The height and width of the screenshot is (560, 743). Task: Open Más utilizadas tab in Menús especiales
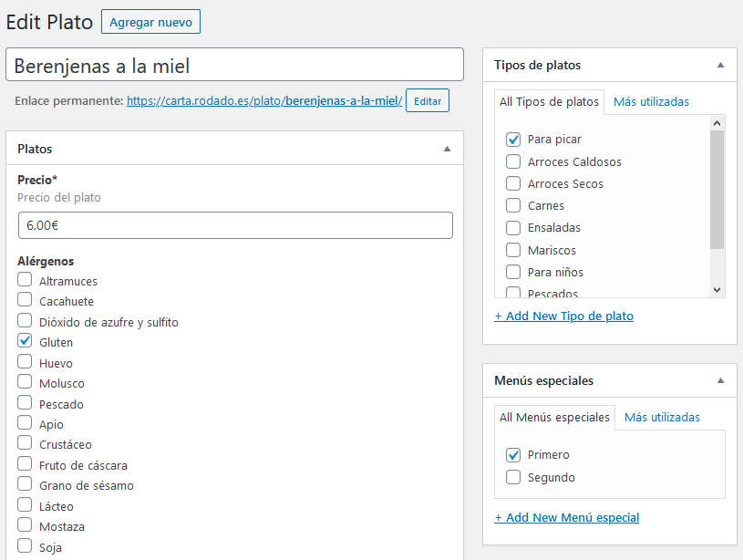pyautogui.click(x=662, y=418)
